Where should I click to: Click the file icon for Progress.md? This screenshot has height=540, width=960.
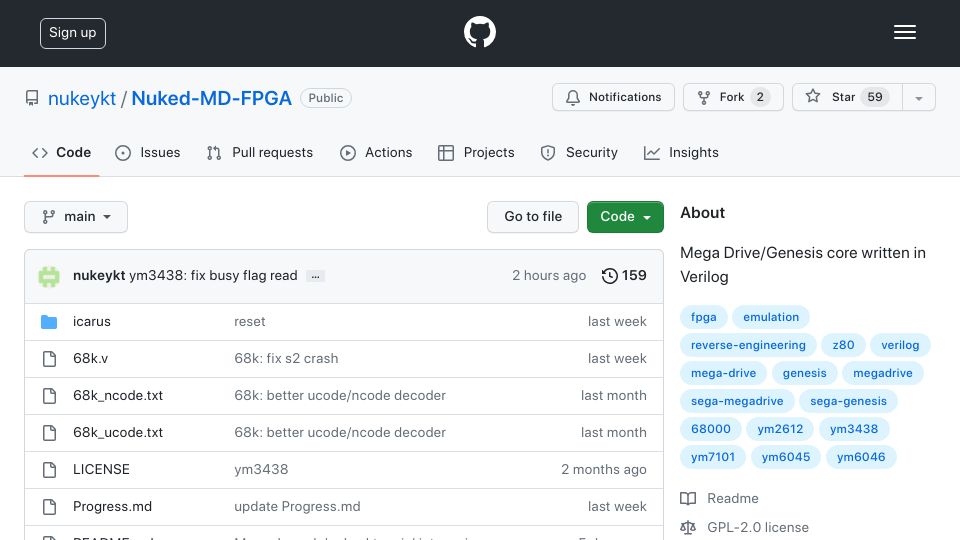click(49, 507)
